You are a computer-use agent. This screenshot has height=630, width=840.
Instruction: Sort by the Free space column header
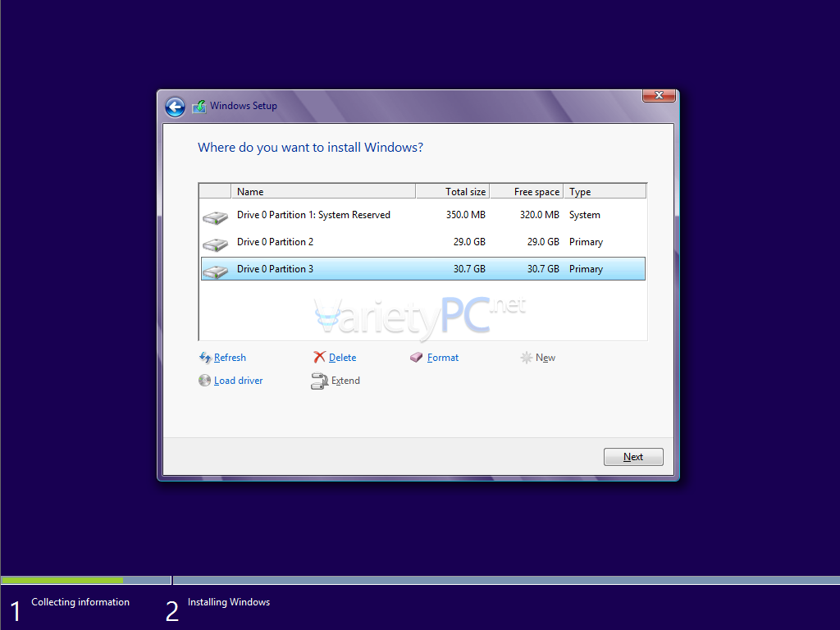527,191
